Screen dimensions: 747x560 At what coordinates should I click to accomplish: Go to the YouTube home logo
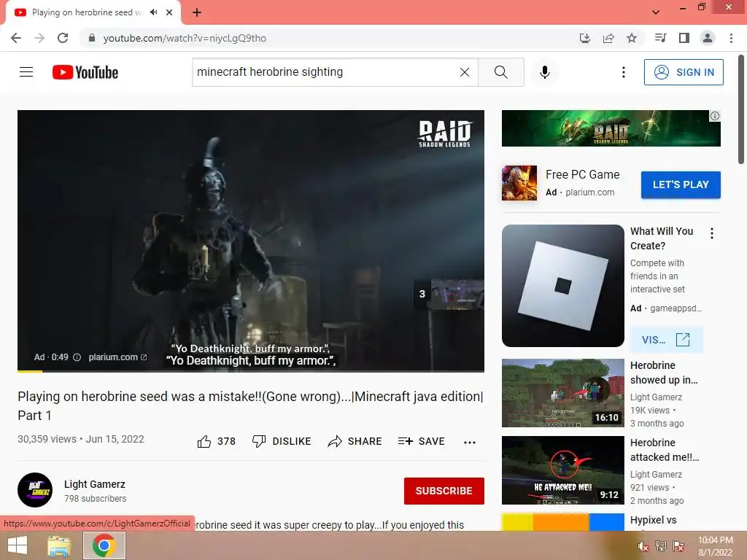coord(85,72)
